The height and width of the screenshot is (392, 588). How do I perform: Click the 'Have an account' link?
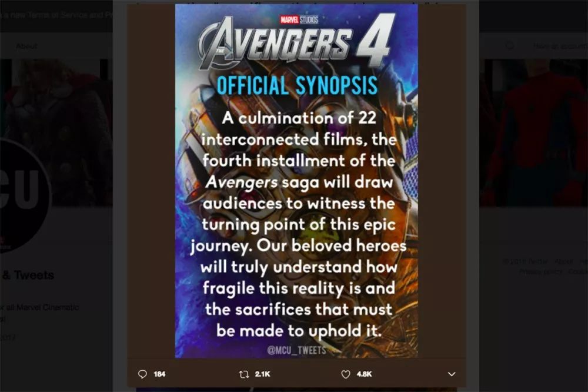tap(560, 46)
